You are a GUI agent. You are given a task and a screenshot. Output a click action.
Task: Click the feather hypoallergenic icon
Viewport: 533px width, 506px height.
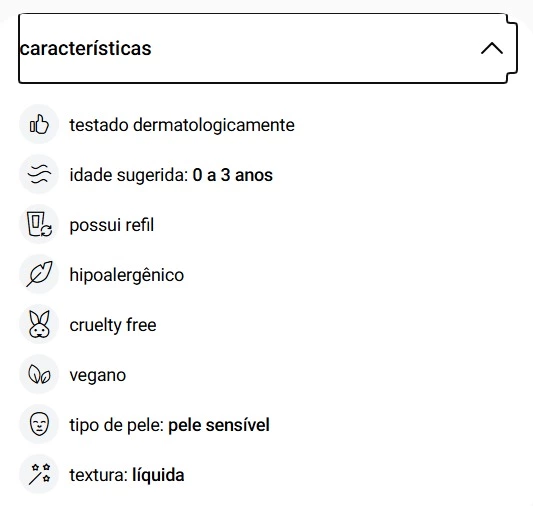click(39, 274)
